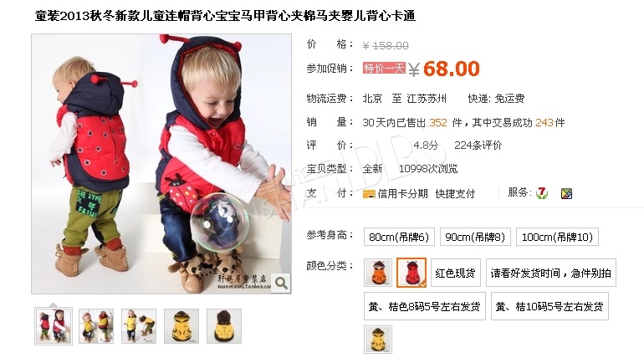
Task: Choose the 80cm(吊牌6) size option
Action: coord(399,237)
